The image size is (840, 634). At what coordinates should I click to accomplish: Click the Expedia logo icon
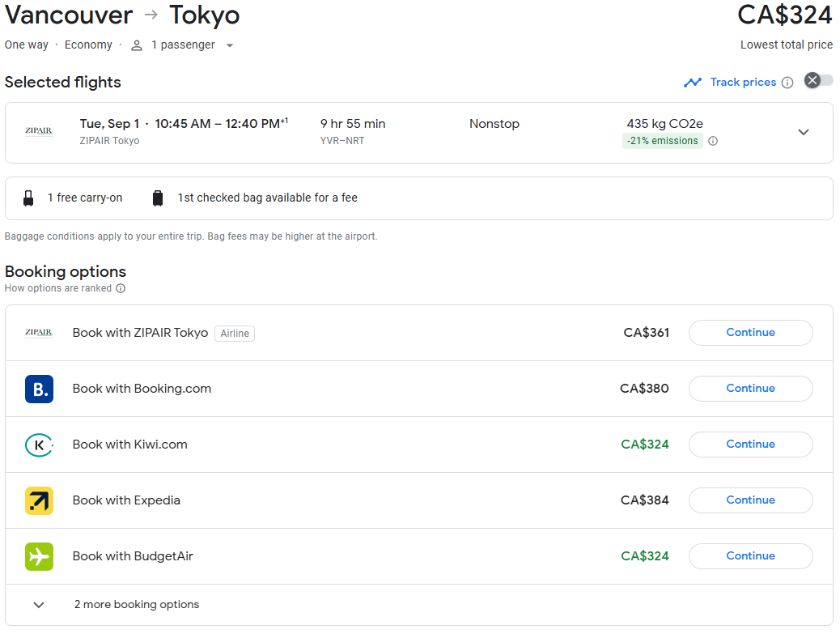39,500
